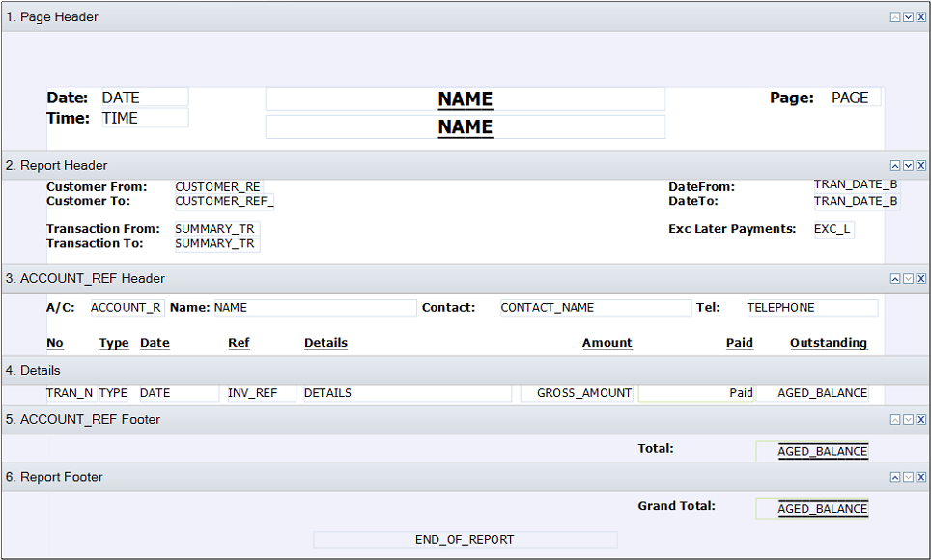Select the bold underlined NAME field
The width and height of the screenshot is (931, 560).
point(465,98)
